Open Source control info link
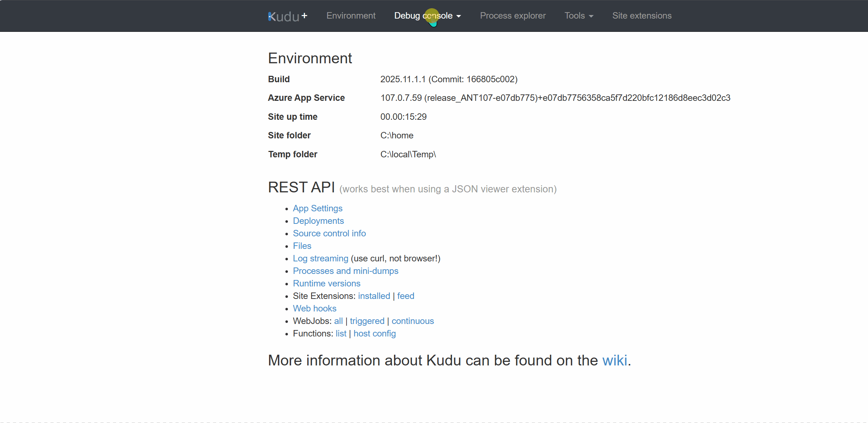This screenshot has width=868, height=423. pos(329,233)
